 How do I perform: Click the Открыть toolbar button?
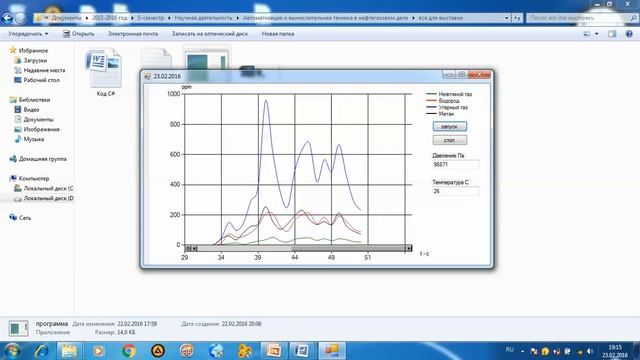tap(79, 34)
